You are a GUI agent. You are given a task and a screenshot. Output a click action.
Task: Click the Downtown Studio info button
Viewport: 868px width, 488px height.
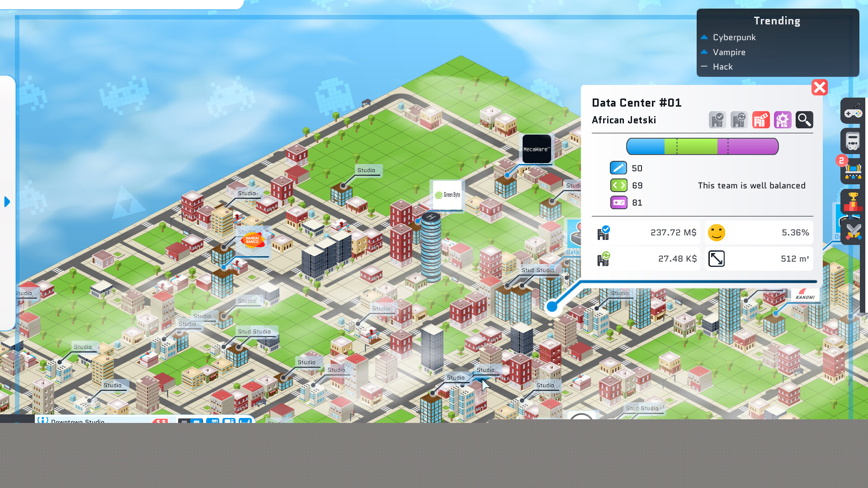(x=42, y=421)
